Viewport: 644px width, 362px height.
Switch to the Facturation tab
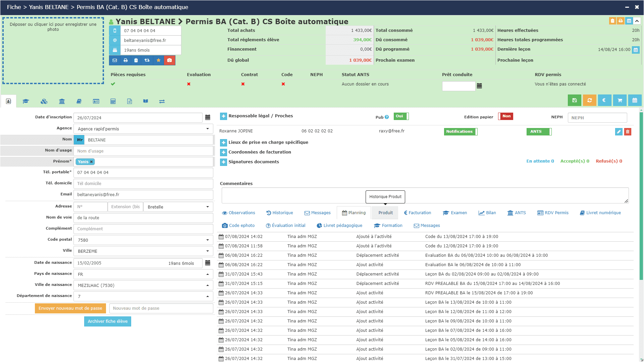(417, 213)
